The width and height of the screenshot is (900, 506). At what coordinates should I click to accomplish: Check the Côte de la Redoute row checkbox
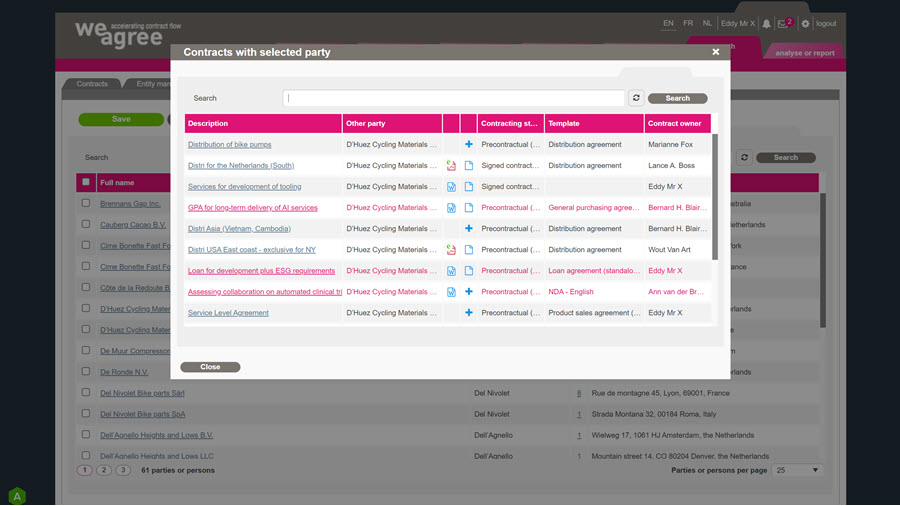click(86, 287)
